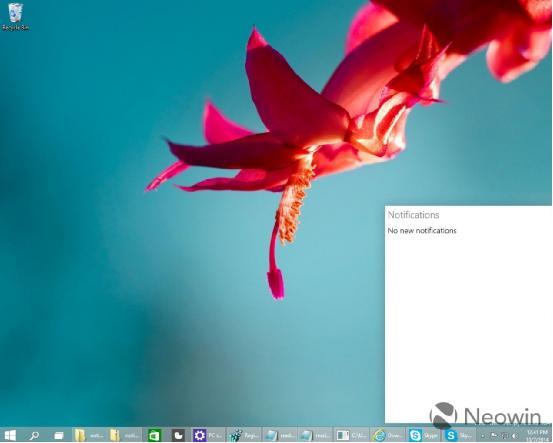The height and width of the screenshot is (443, 553).
Task: Select the first Notepad window on taskbar
Action: click(x=280, y=435)
